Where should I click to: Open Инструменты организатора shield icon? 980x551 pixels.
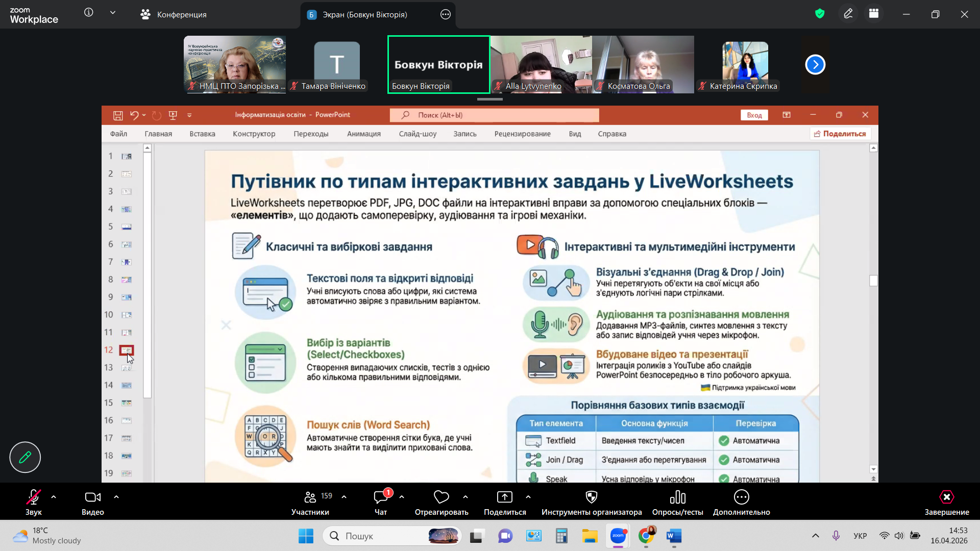592,497
